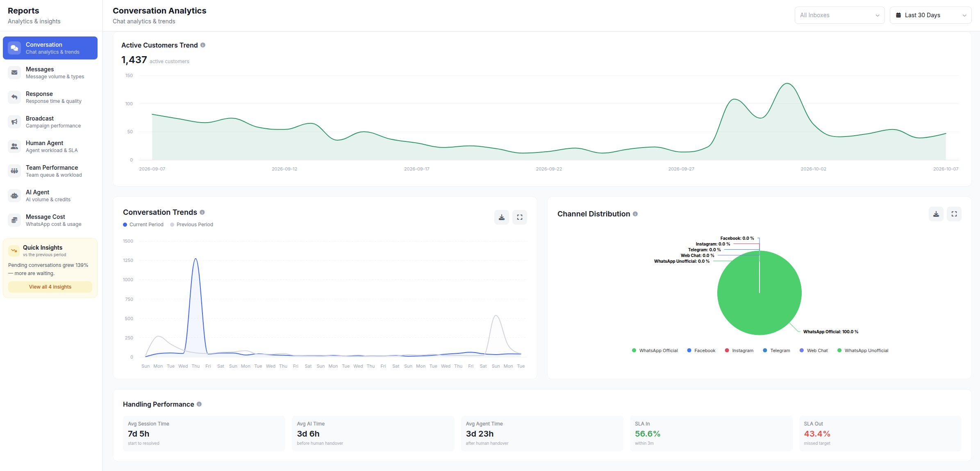This screenshot has width=980, height=471.
Task: Open the Team Performance report section
Action: [x=50, y=171]
